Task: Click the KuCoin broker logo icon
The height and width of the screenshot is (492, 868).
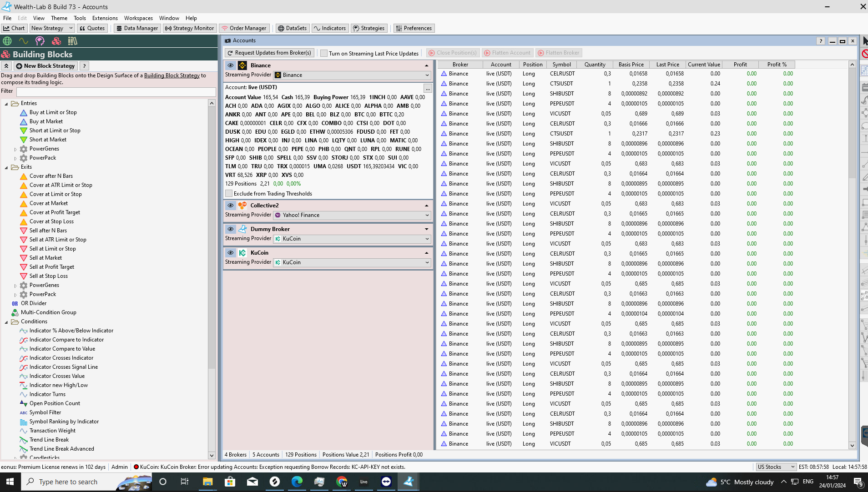Action: coord(242,253)
